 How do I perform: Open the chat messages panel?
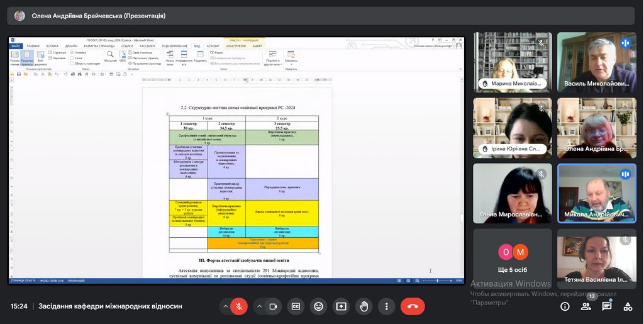(607, 306)
